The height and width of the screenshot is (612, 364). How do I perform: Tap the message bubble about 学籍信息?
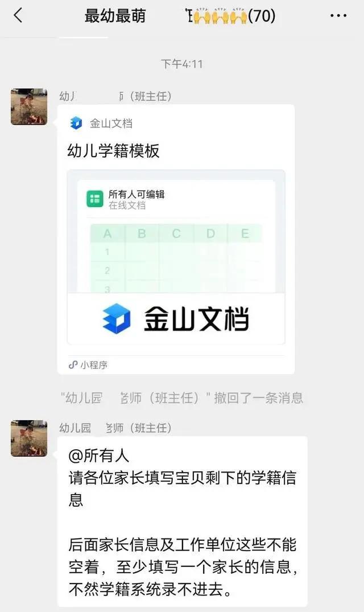tap(183, 521)
